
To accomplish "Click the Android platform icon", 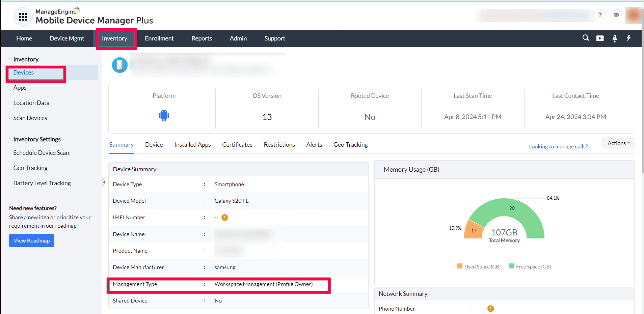I will click(x=164, y=115).
